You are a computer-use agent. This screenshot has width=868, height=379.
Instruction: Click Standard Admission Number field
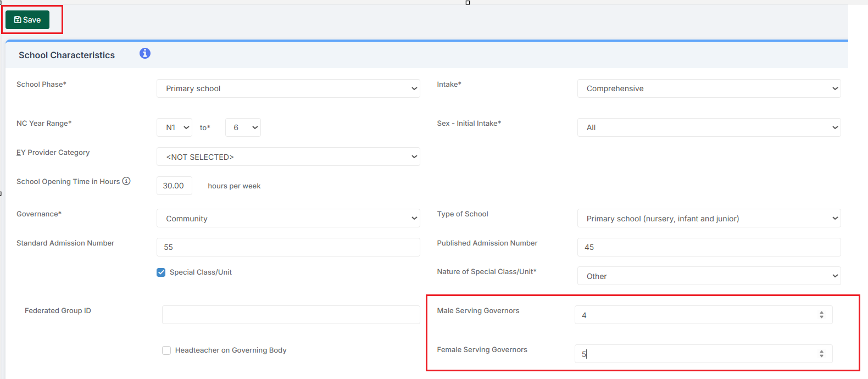(288, 247)
